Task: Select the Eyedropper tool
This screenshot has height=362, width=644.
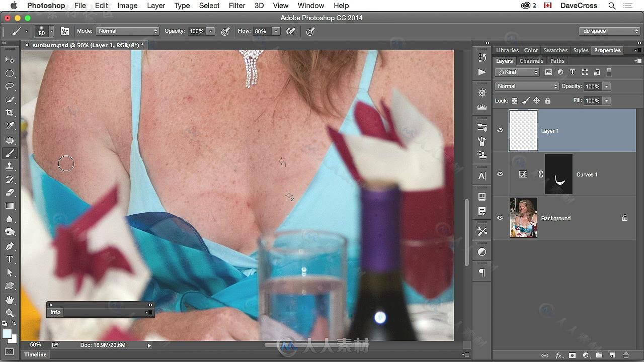Action: 10,126
